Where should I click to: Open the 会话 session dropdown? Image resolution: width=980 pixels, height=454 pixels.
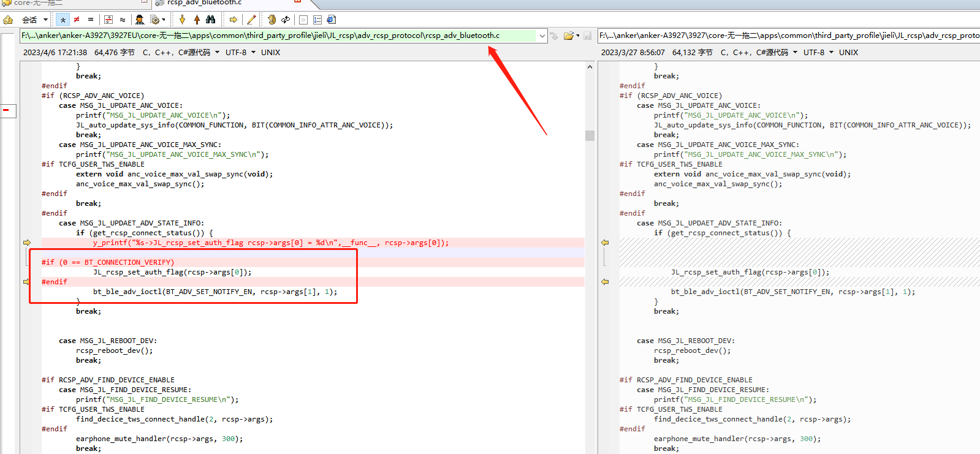click(x=34, y=20)
